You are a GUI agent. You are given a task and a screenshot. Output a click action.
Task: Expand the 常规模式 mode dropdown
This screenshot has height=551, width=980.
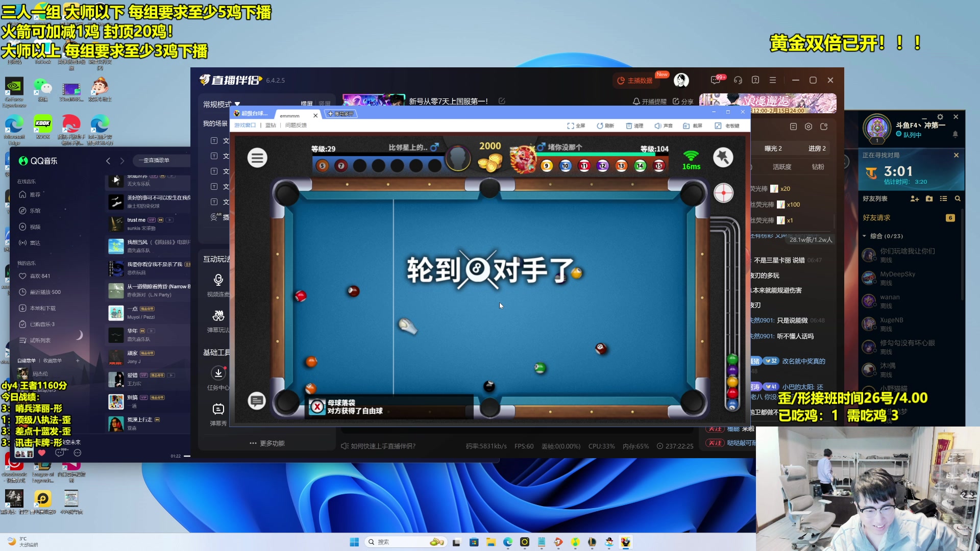pos(222,104)
